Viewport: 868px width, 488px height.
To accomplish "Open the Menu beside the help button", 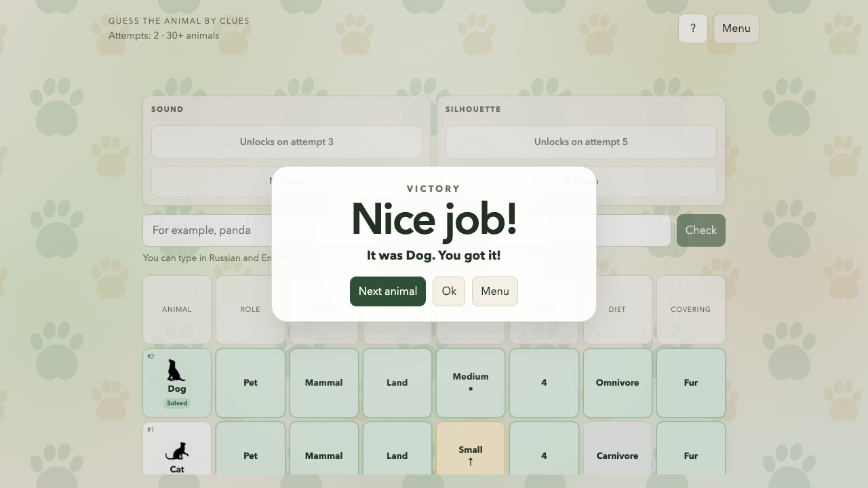I will [x=736, y=28].
